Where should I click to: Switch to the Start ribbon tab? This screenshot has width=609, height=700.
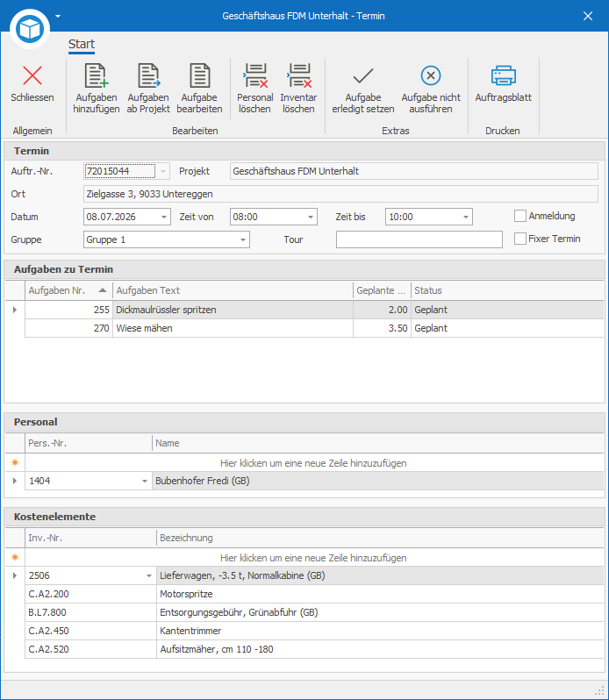(x=82, y=44)
